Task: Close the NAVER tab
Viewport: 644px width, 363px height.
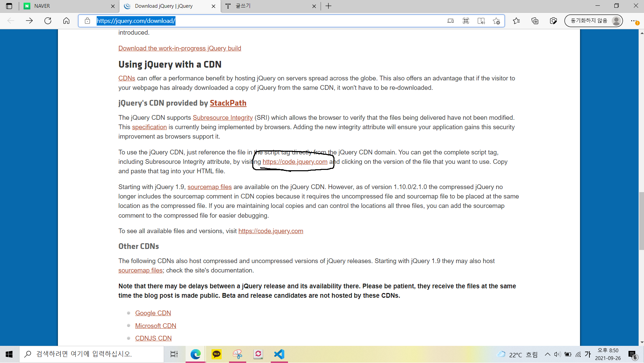Action: (x=113, y=6)
